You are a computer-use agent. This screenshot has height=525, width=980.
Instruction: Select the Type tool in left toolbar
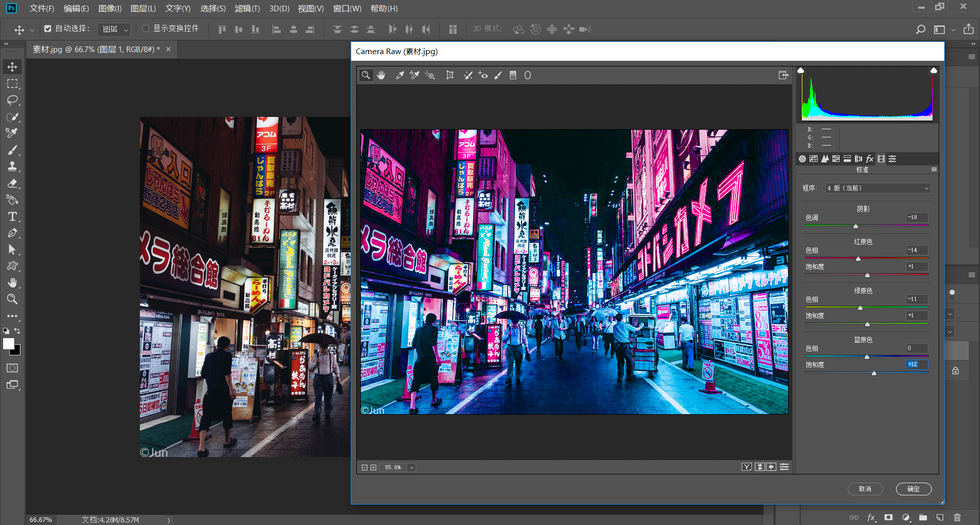(12, 217)
